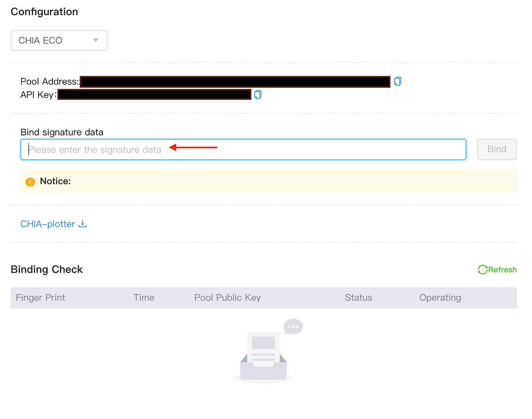The width and height of the screenshot is (532, 419).
Task: Click the Status column header
Action: 358,298
